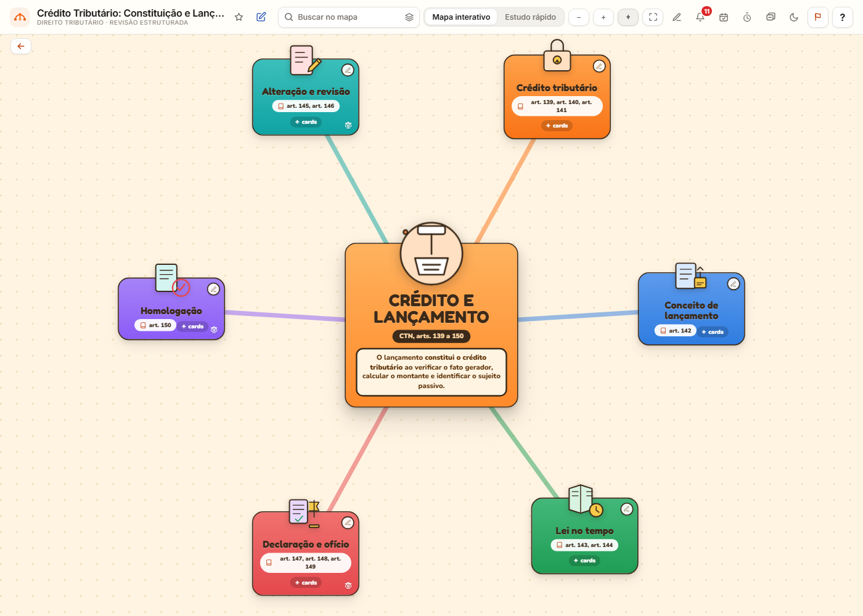Add cards to Crédito tributário
The width and height of the screenshot is (863, 616).
pyautogui.click(x=557, y=126)
